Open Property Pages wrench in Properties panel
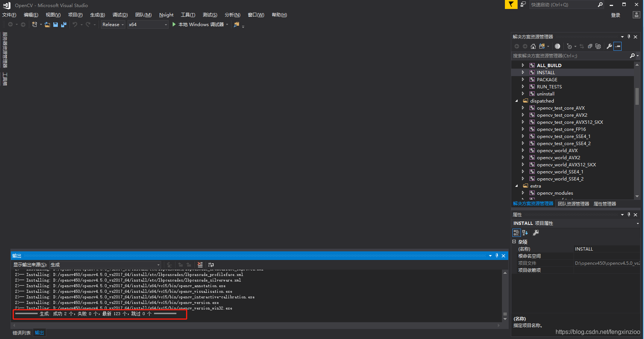 point(536,233)
